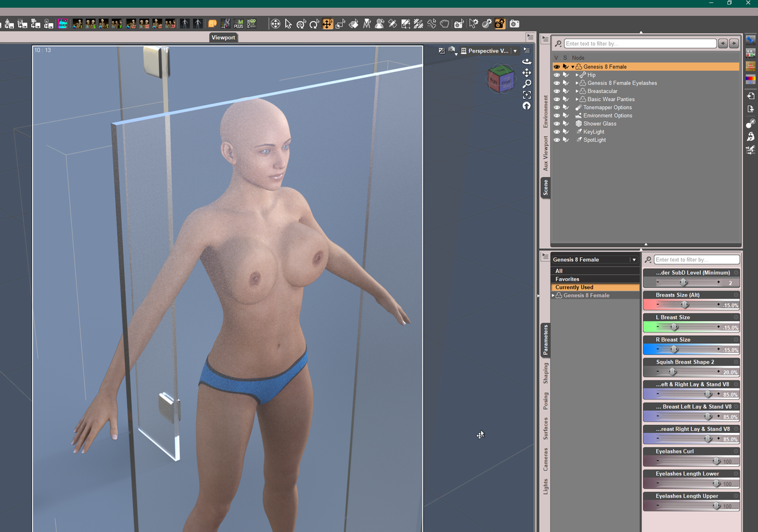This screenshot has width=758, height=532.
Task: Click the Eyelashes Curl slider
Action: [691, 462]
